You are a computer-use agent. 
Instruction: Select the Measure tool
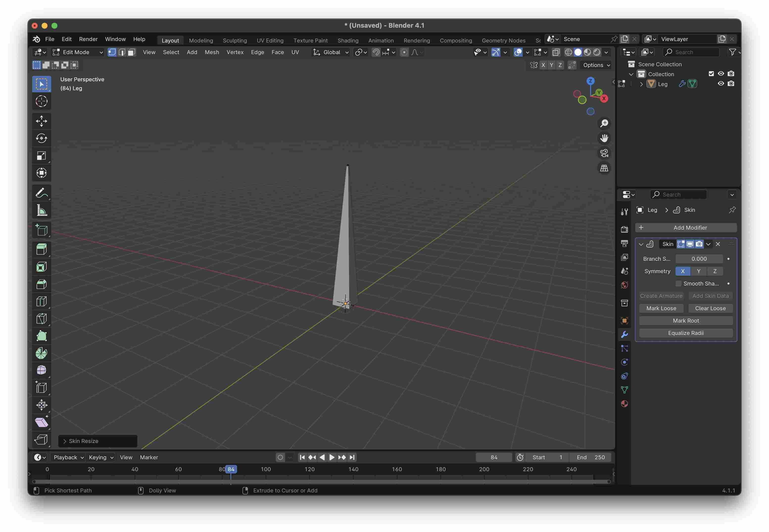click(x=41, y=210)
